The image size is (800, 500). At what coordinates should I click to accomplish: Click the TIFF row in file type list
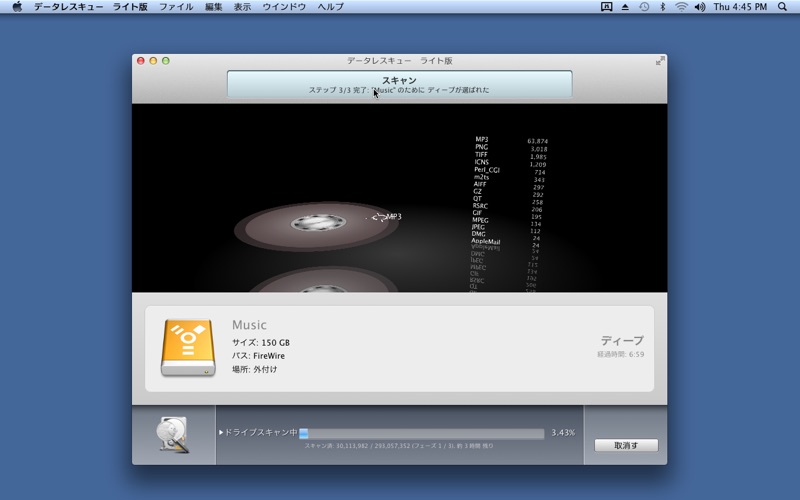click(511, 155)
